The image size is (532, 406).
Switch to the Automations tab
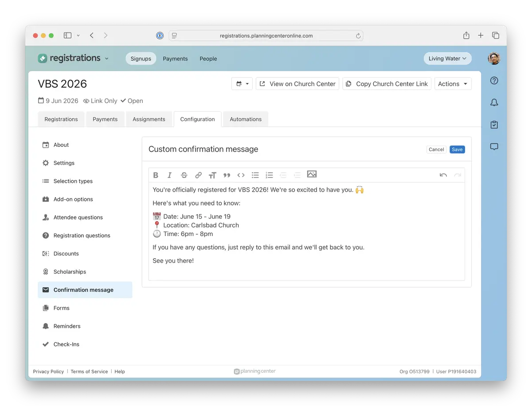(x=246, y=119)
